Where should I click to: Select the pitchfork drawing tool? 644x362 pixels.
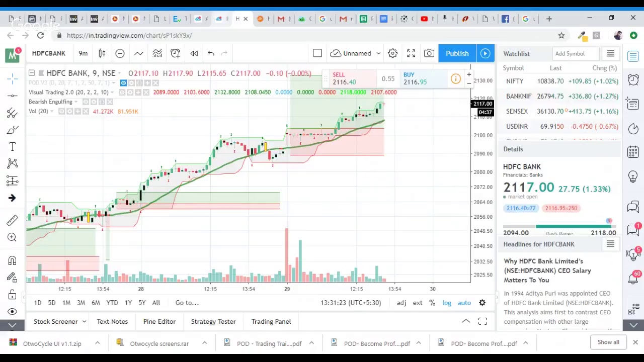pyautogui.click(x=13, y=113)
